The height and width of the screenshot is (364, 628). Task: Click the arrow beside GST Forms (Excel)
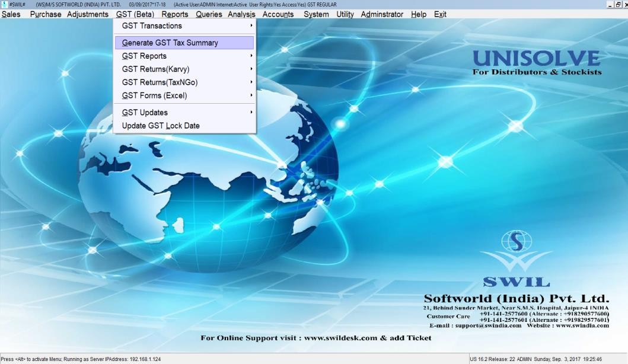pyautogui.click(x=251, y=95)
